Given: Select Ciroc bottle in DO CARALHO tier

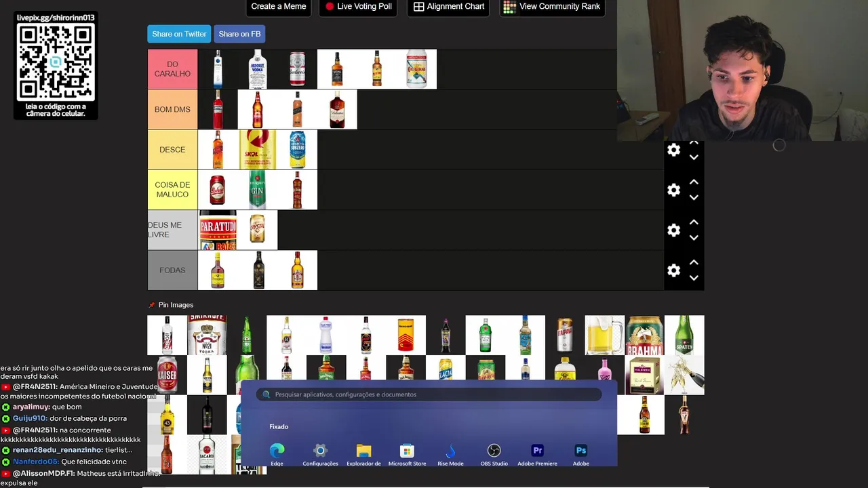Looking at the screenshot, I should pyautogui.click(x=218, y=69).
